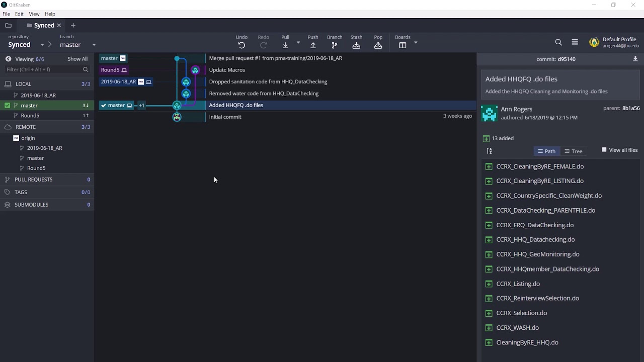Viewport: 644px width, 362px height.
Task: Click the filter search magnifier icon
Action: coord(86,69)
